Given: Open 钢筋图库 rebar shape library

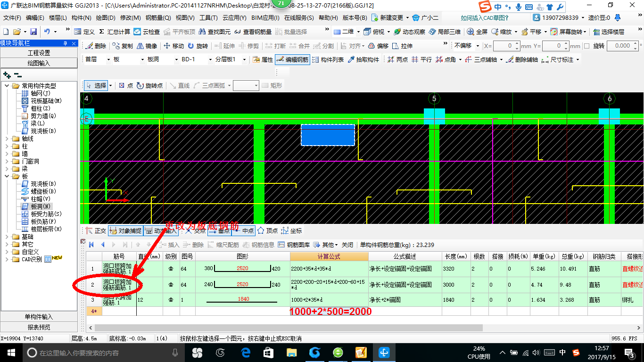Looking at the screenshot, I should click(294, 245).
